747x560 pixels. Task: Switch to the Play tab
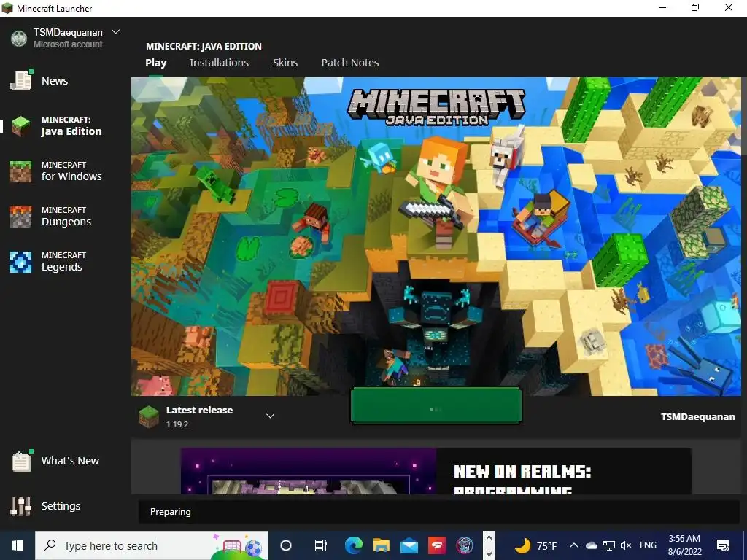(156, 63)
